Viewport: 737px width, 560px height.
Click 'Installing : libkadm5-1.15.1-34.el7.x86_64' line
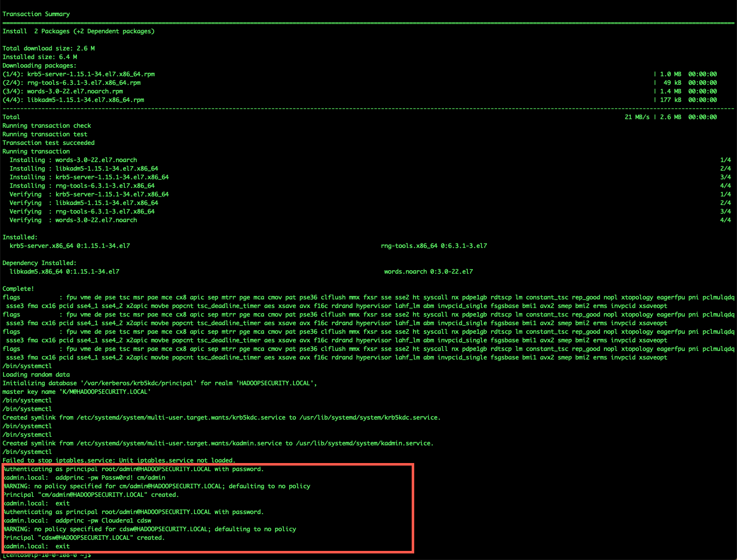(x=84, y=169)
